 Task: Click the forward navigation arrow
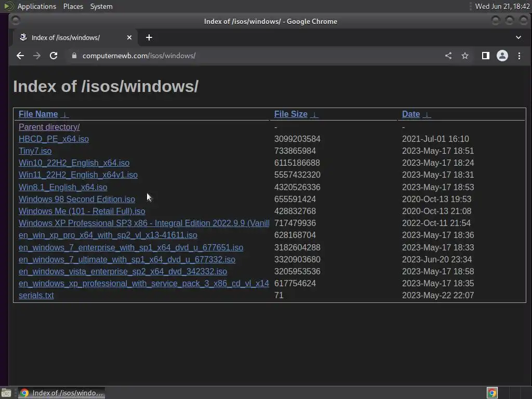[x=37, y=56]
